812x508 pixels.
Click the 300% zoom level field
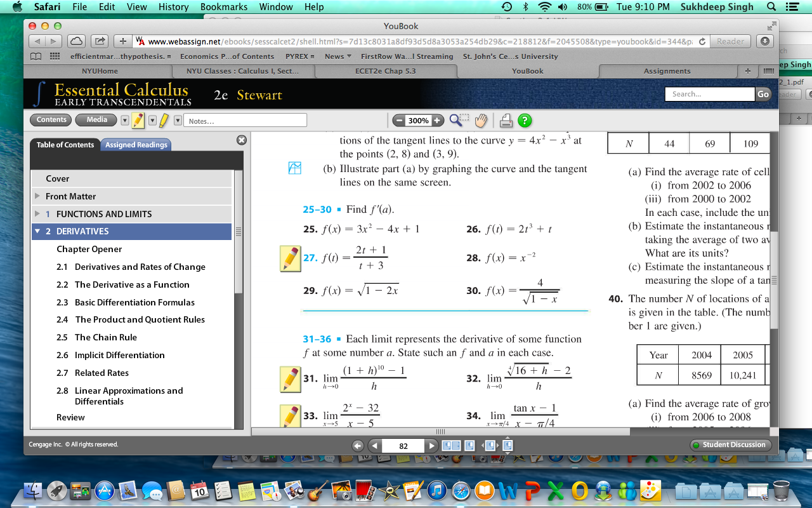point(418,121)
